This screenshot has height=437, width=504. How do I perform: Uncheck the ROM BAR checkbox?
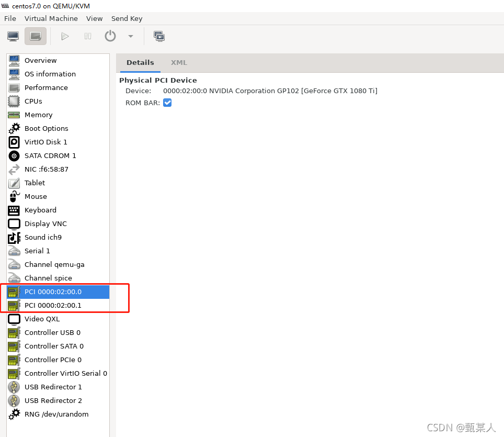pos(167,103)
